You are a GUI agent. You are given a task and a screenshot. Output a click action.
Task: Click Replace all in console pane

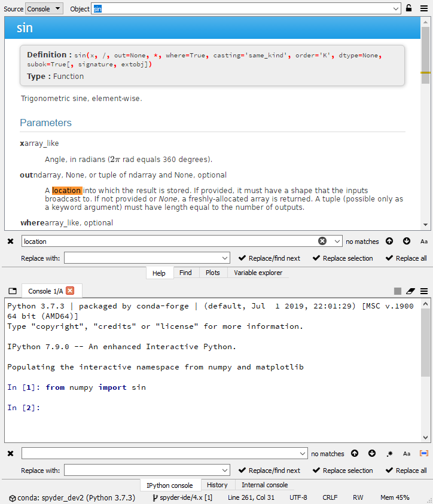coord(406,471)
